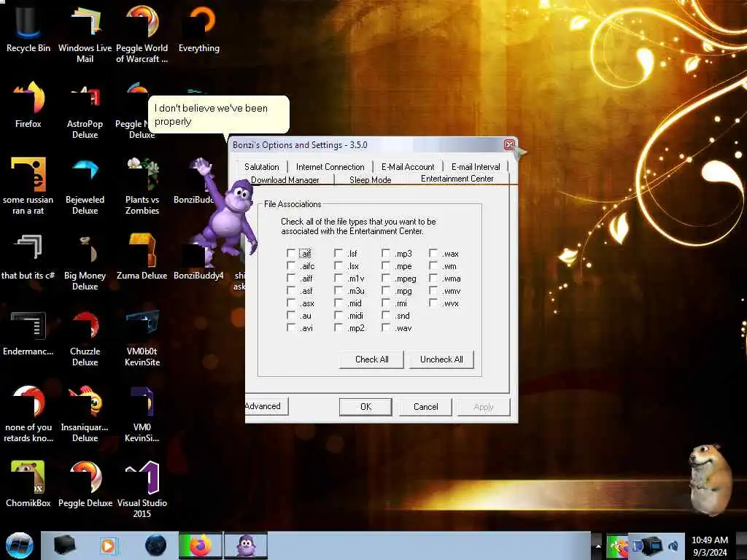
Task: Check the .mpeg file type
Action: tap(386, 278)
